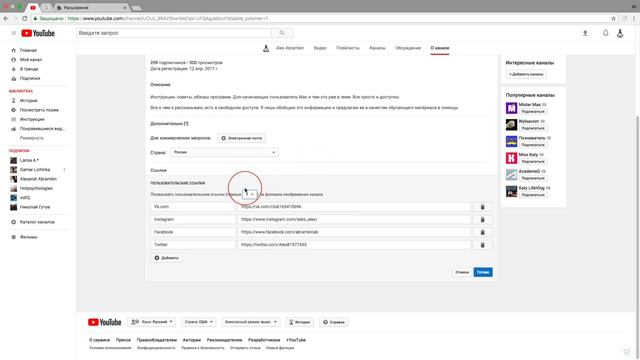
Task: Edit the Twitter URL field
Action: pos(354,245)
